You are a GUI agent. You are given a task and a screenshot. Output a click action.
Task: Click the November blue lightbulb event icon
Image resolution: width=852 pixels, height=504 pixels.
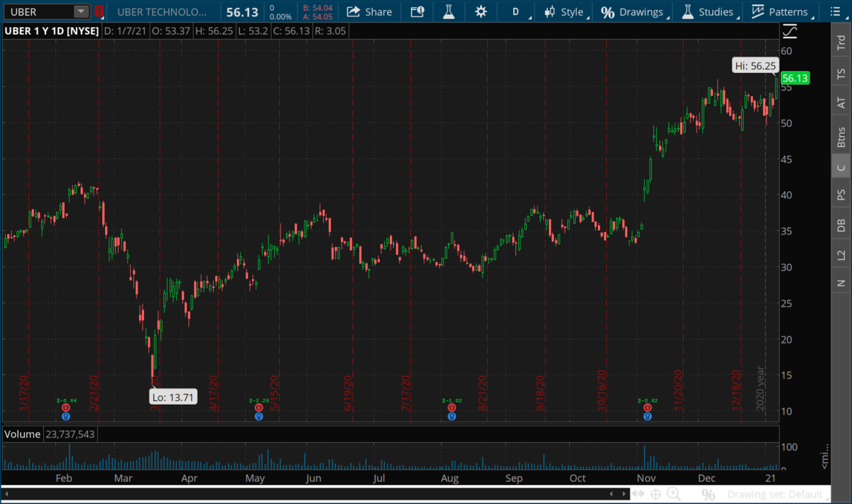point(647,417)
